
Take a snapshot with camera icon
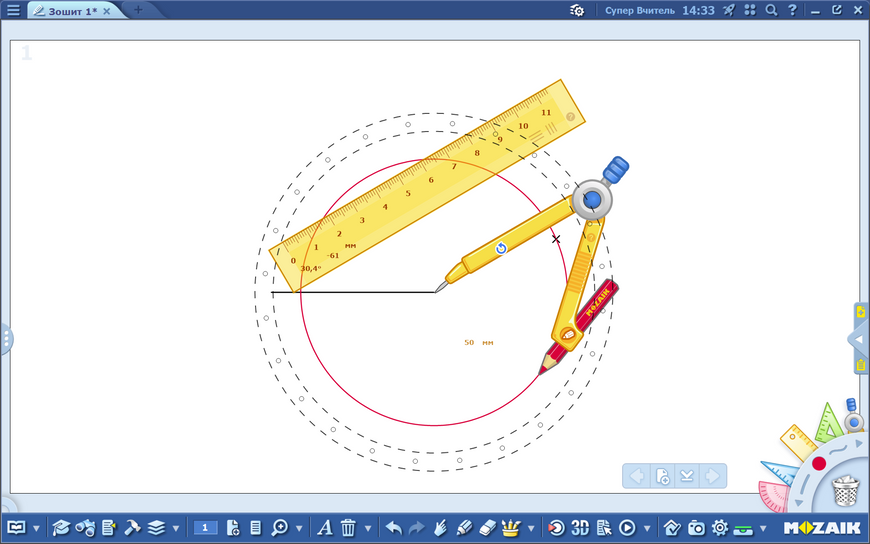pos(696,527)
